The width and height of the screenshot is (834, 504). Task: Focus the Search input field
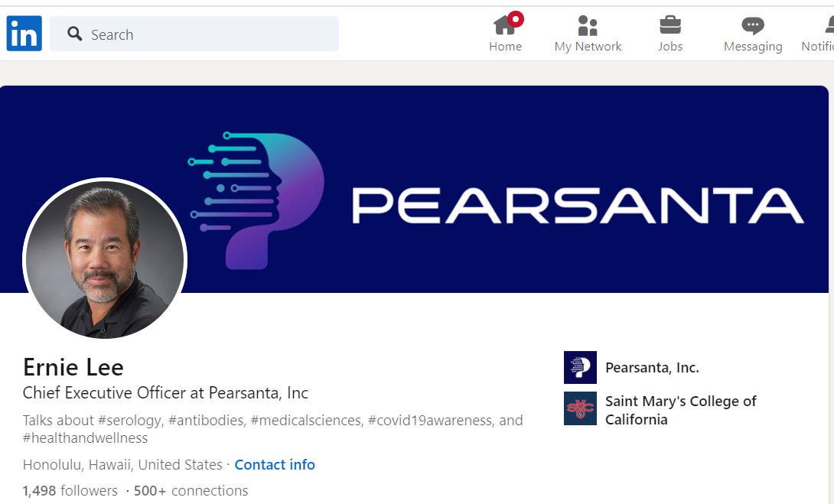[194, 34]
